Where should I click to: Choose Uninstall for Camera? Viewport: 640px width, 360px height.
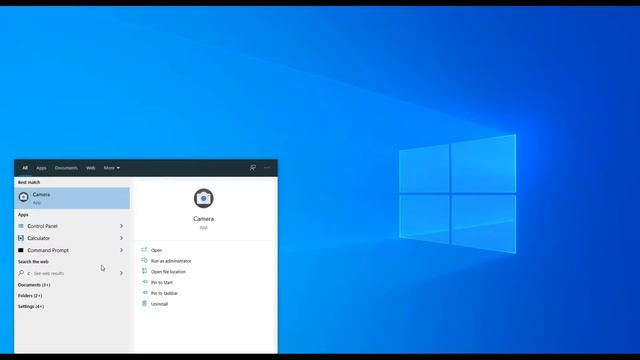[x=159, y=304]
